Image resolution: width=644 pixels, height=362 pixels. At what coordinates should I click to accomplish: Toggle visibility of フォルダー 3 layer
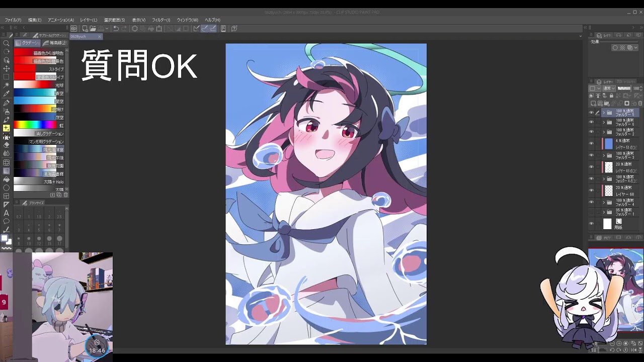tap(591, 155)
